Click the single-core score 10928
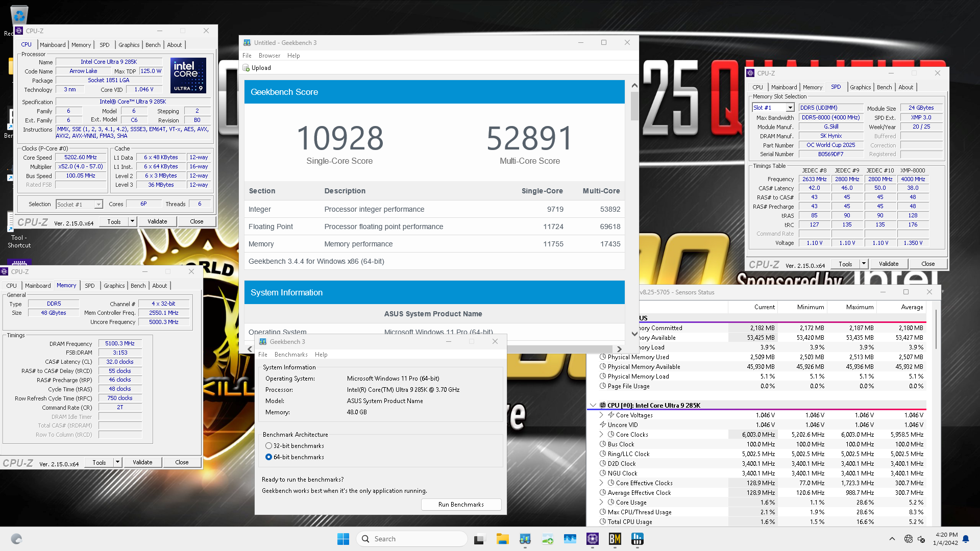 tap(340, 138)
